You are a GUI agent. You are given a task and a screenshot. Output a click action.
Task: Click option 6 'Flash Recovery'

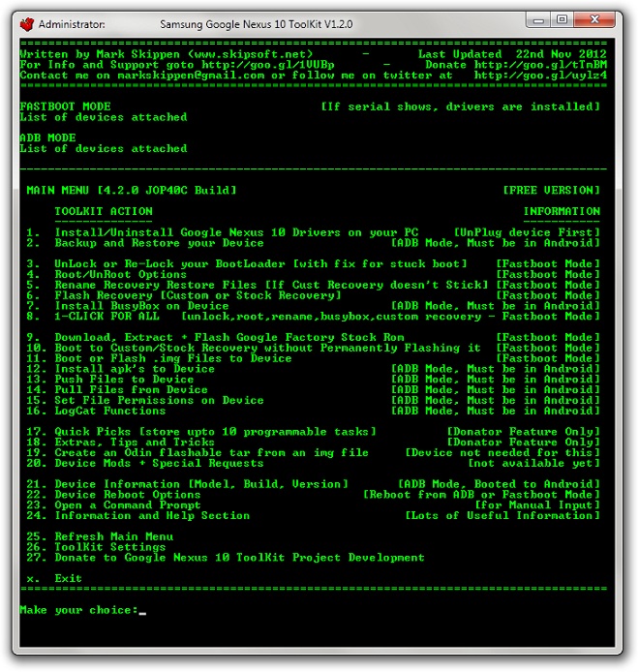[184, 295]
